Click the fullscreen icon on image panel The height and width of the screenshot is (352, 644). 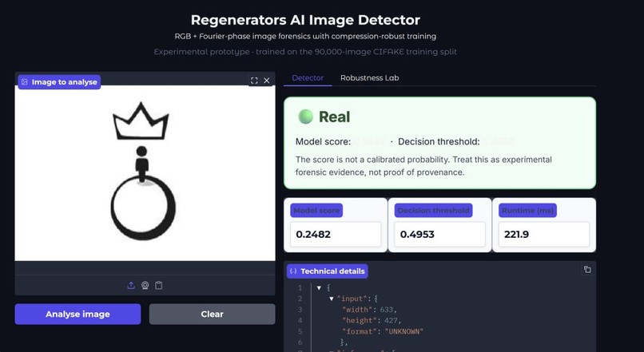tap(254, 81)
